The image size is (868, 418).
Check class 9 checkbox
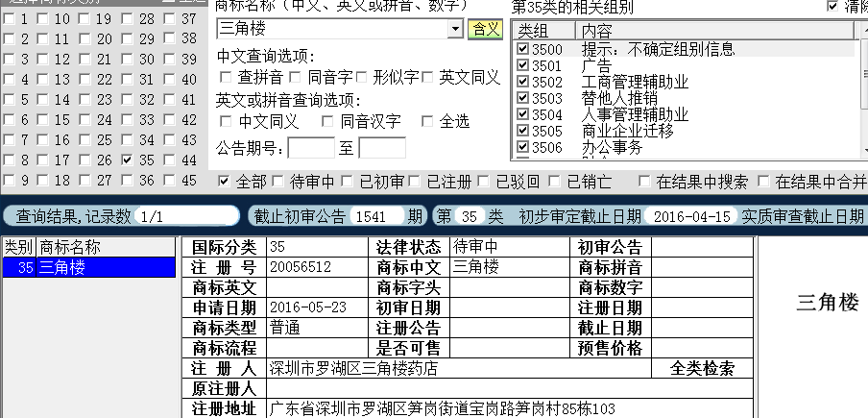click(x=9, y=180)
